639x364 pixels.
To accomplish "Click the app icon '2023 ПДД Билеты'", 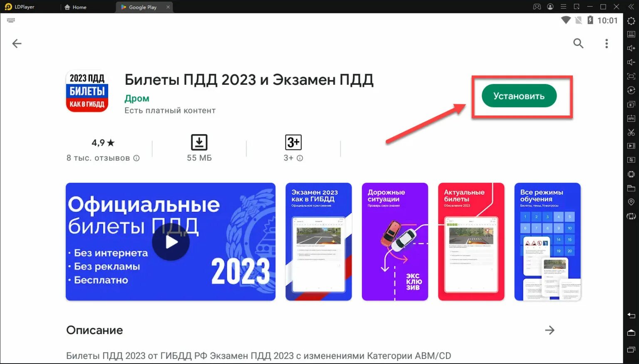I will [87, 91].
